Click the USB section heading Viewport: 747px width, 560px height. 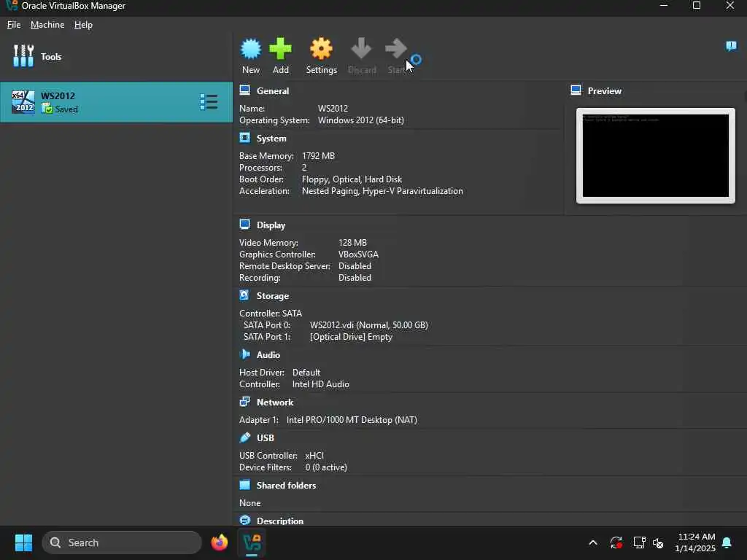266,438
